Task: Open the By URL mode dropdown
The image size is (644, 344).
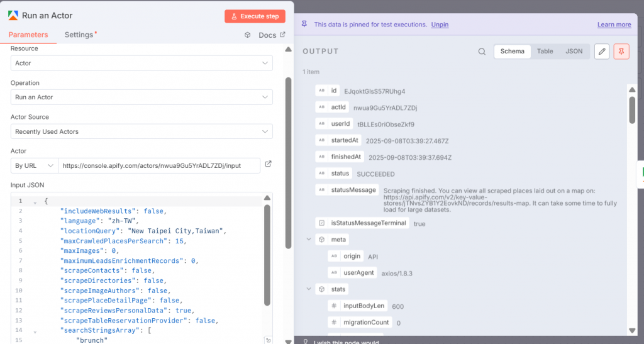Action: coord(34,166)
